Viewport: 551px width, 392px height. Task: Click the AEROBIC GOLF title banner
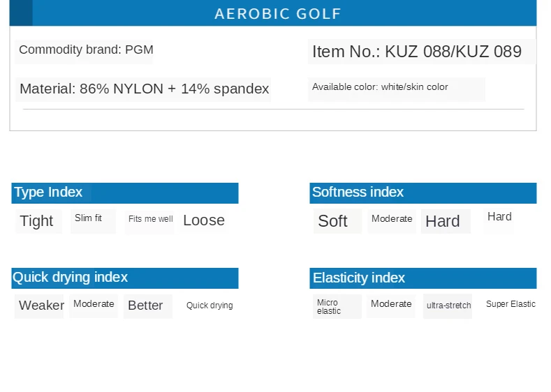278,14
